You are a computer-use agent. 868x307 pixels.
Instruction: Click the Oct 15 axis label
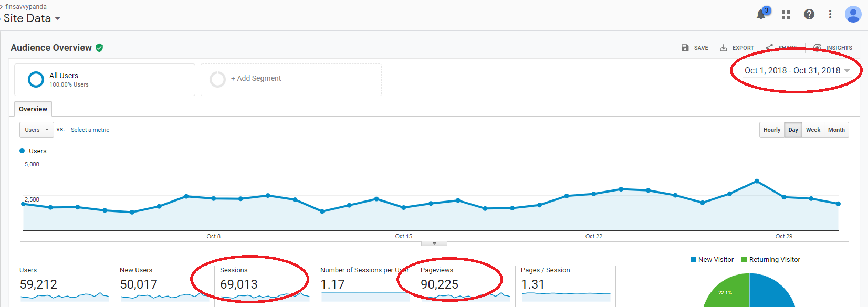403,236
